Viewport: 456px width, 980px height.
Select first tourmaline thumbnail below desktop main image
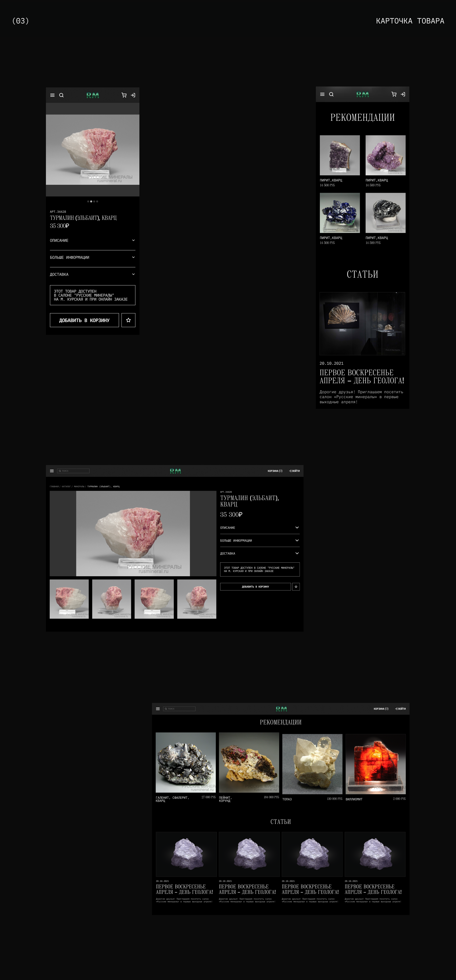69,599
